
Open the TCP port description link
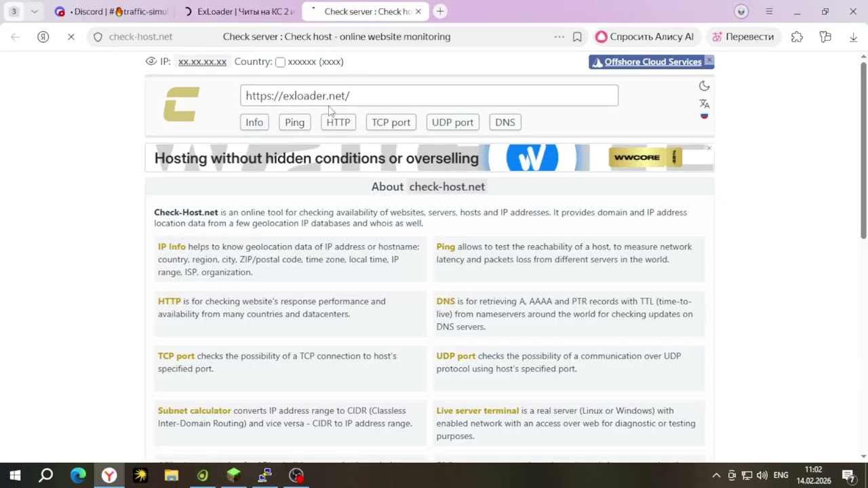point(176,356)
